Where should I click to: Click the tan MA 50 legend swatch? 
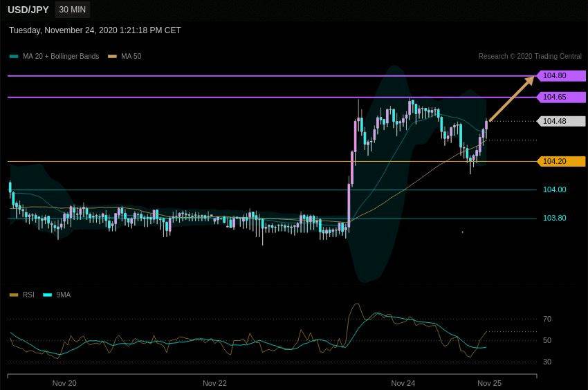[113, 57]
